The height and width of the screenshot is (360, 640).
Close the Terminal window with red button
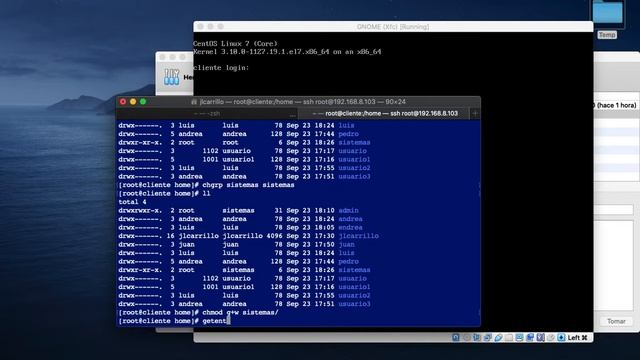pos(123,102)
